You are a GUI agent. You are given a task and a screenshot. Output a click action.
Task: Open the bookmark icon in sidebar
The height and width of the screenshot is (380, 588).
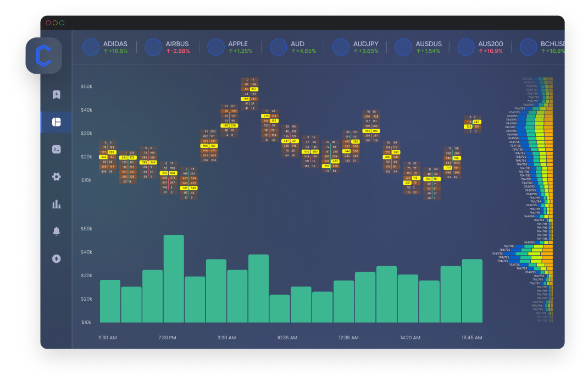click(x=56, y=95)
